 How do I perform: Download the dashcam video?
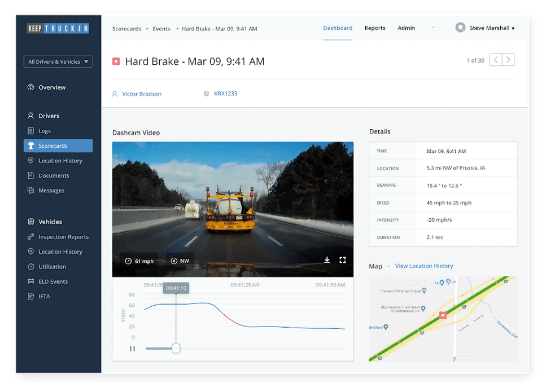point(327,260)
